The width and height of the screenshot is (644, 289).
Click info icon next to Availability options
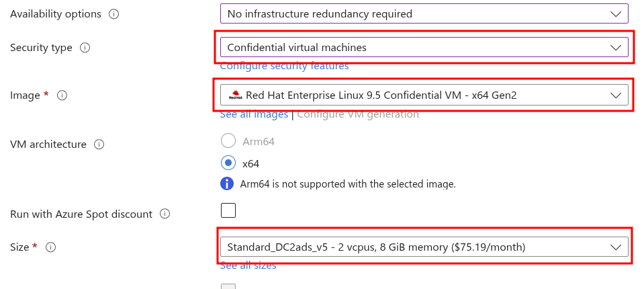(x=113, y=14)
